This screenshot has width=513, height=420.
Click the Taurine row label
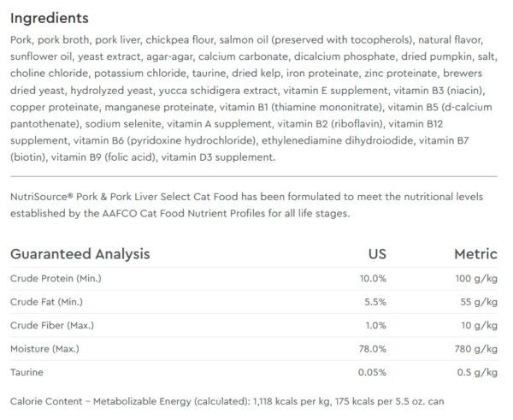point(27,372)
